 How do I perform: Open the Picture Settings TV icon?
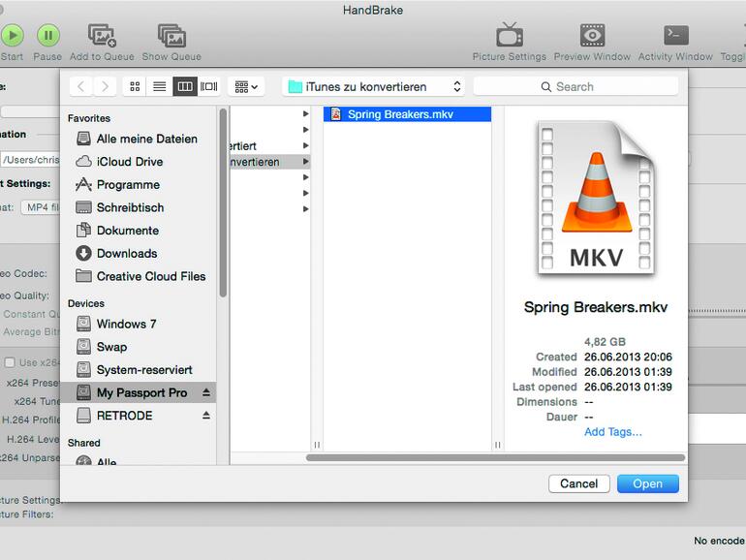(509, 36)
